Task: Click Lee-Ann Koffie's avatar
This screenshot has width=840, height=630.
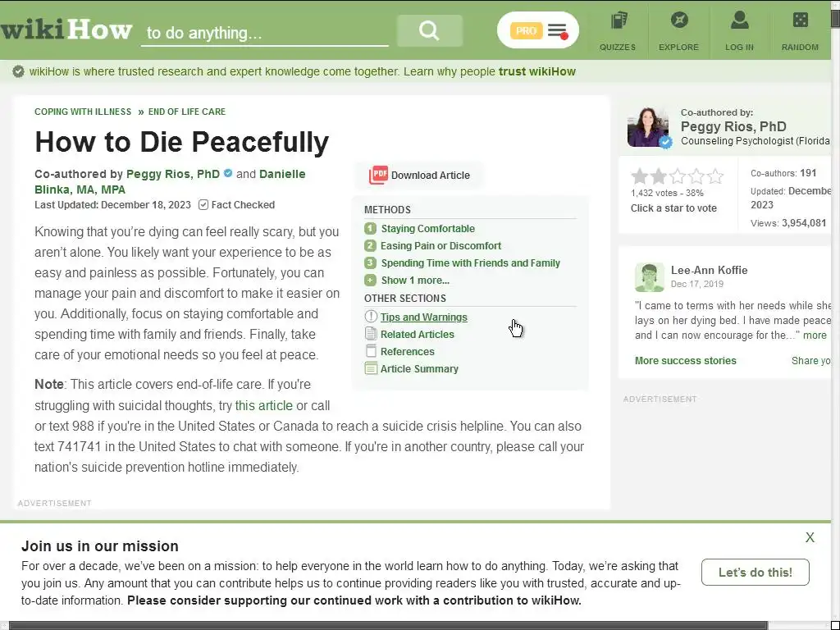Action: (x=650, y=277)
